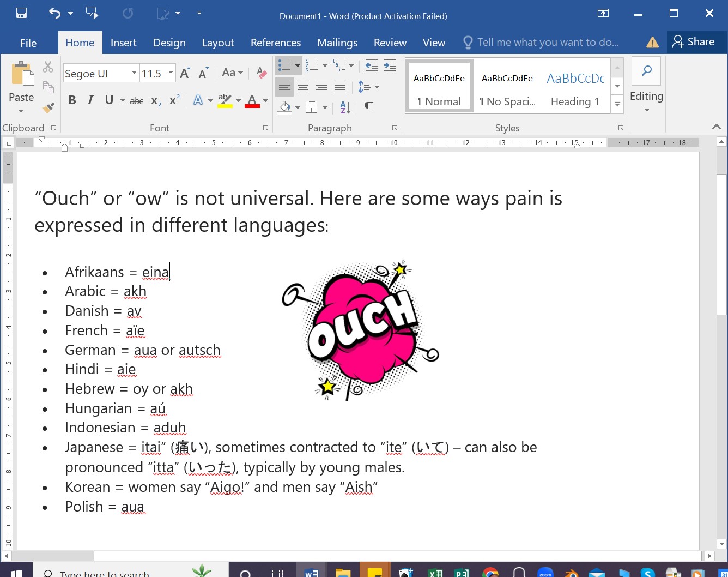Switch to the Insert tab

point(123,43)
